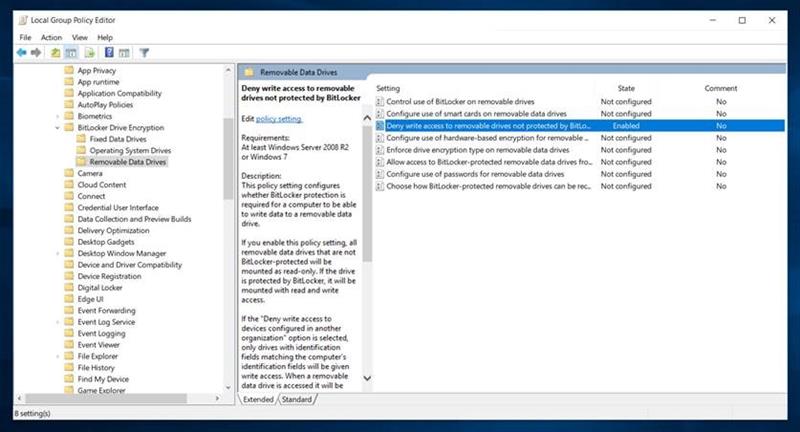
Task: Select Deny write access to removable drives row
Action: (x=580, y=125)
